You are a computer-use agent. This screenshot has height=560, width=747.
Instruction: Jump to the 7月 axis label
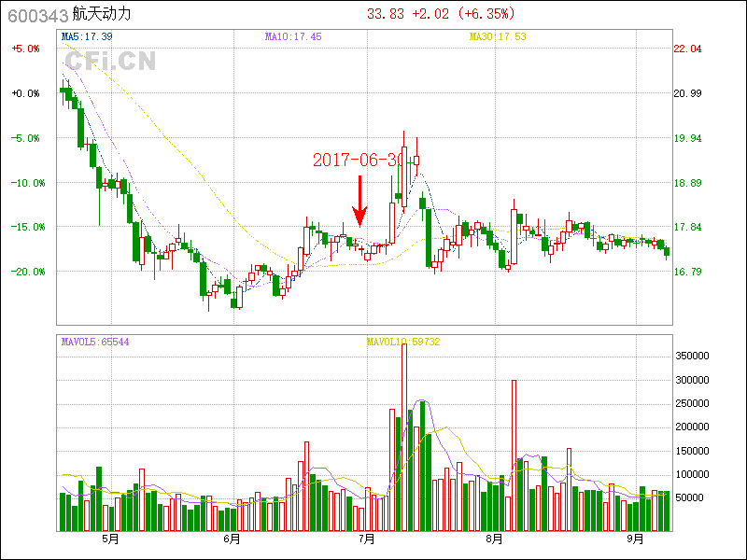[x=366, y=539]
